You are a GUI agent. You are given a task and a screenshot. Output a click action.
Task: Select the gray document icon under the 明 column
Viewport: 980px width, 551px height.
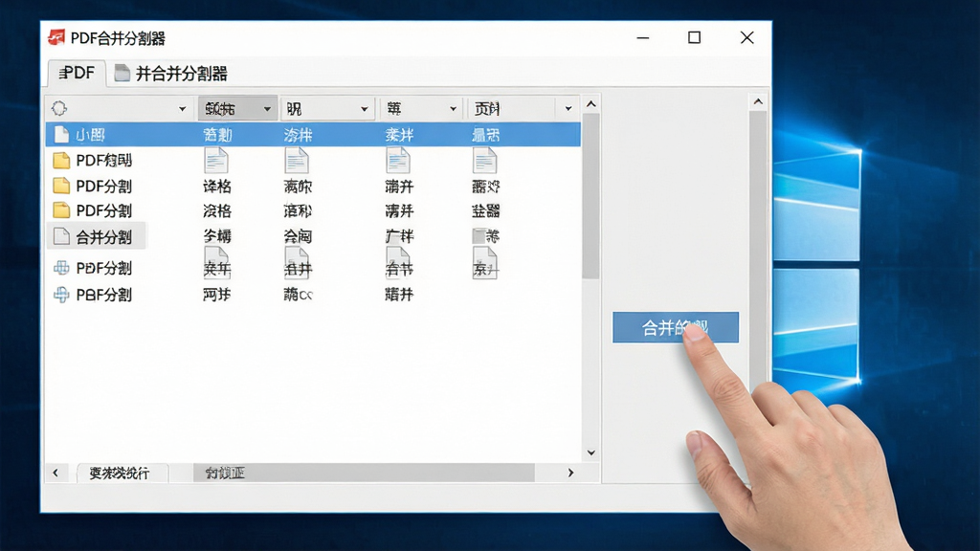click(297, 262)
